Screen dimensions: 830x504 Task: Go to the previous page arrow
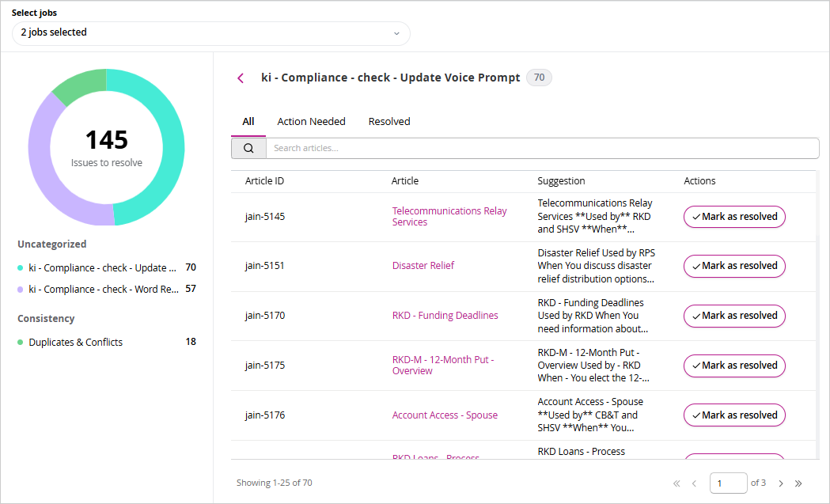click(x=694, y=483)
